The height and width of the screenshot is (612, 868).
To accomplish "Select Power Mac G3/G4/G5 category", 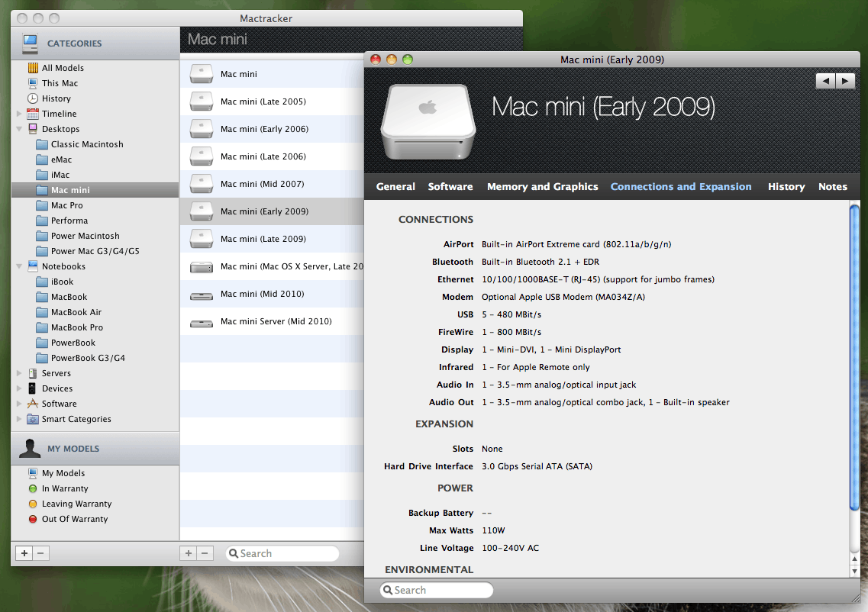I will (x=95, y=250).
